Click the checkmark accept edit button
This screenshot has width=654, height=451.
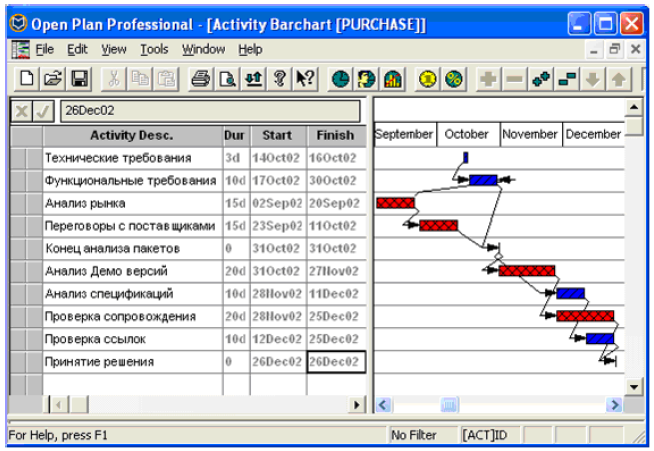(x=43, y=111)
